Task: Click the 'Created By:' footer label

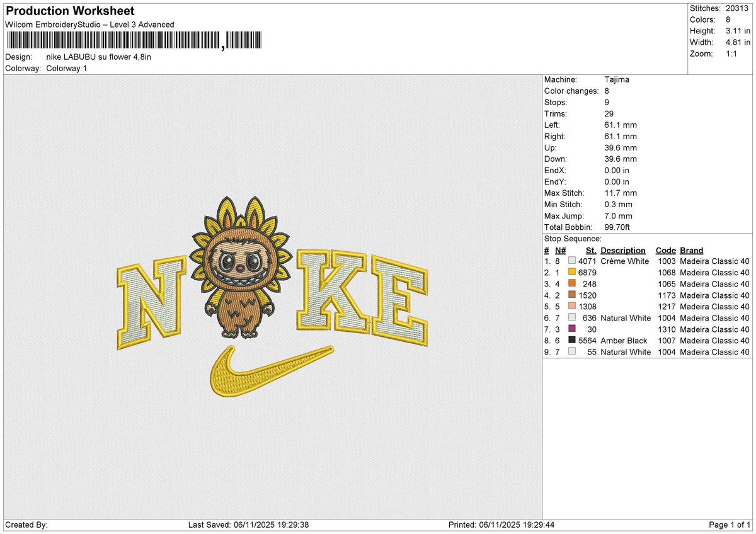Action: pos(26,525)
